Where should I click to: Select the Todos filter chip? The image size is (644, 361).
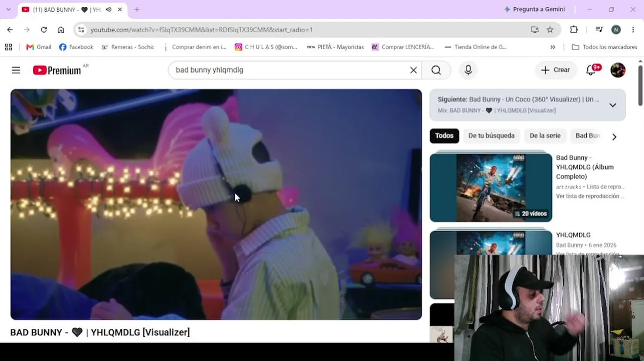coord(444,136)
